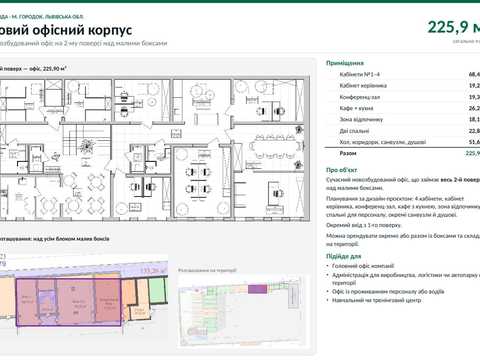Click the green room in the placement plan
Viewport: 480px width, 360px height.
pos(157,290)
